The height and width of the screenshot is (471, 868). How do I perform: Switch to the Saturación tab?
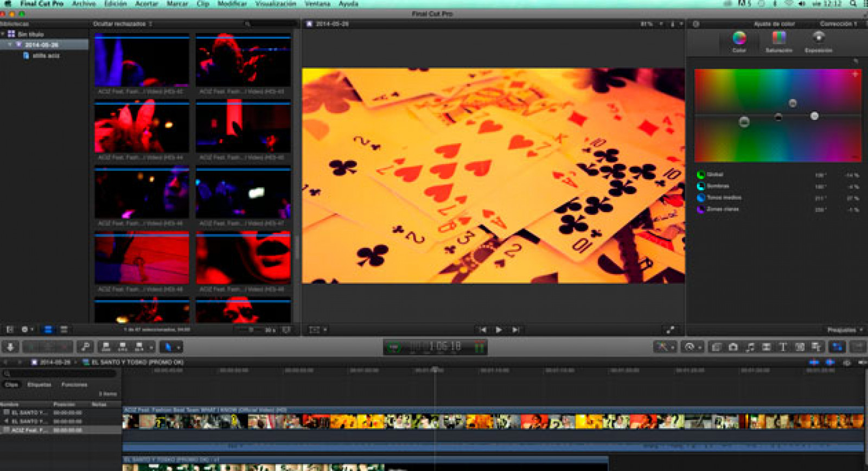pos(779,42)
